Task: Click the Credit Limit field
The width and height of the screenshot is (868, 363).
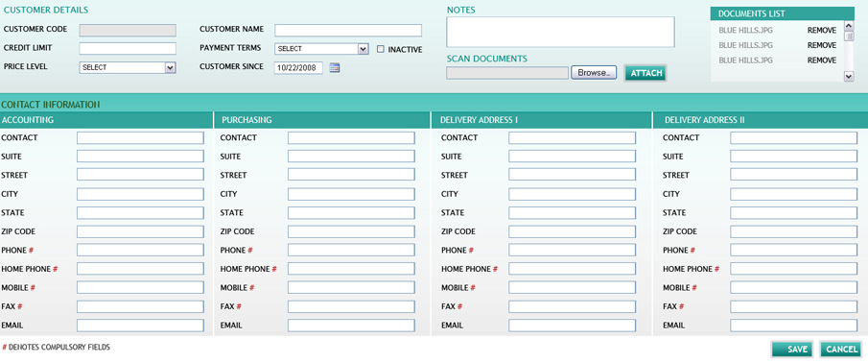Action: tap(128, 49)
